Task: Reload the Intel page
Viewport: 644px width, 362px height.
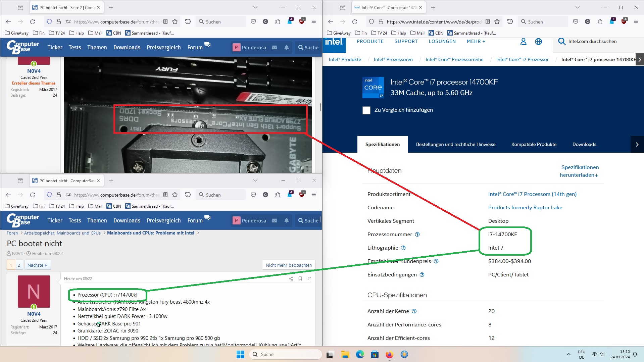Action: (x=355, y=22)
